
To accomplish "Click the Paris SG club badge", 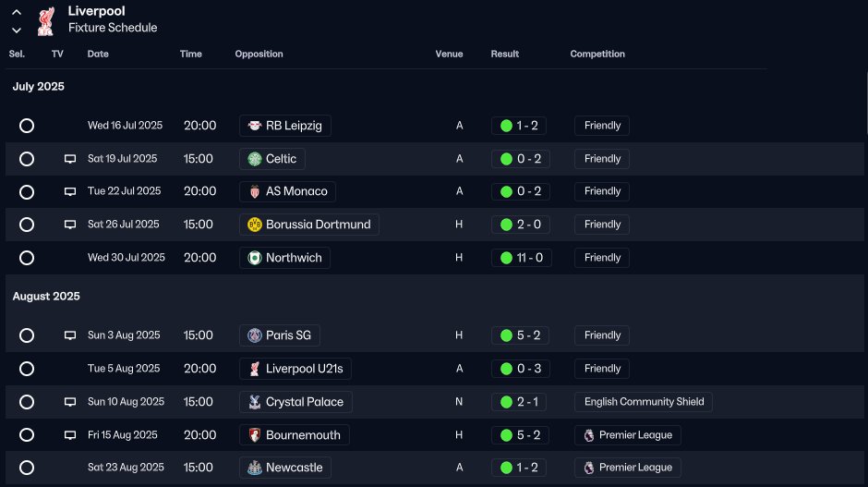I will click(255, 335).
